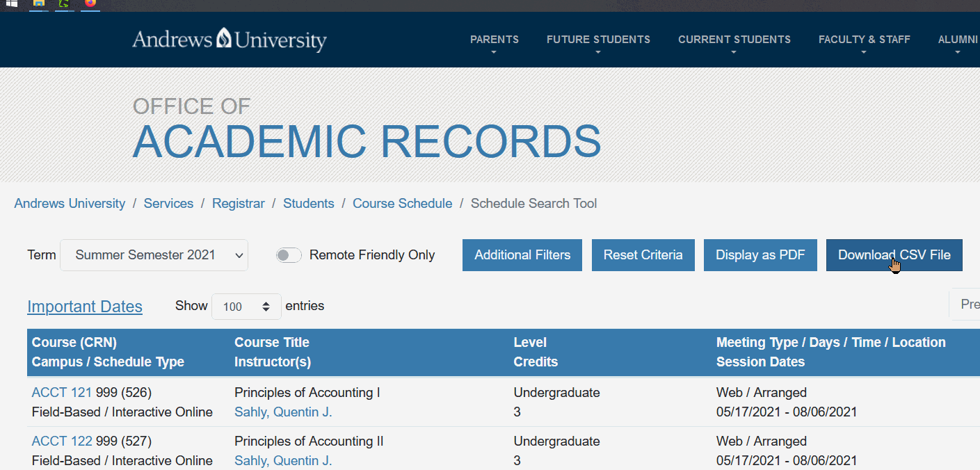Click the Schedule Search Tool breadcrumb text

pyautogui.click(x=534, y=204)
